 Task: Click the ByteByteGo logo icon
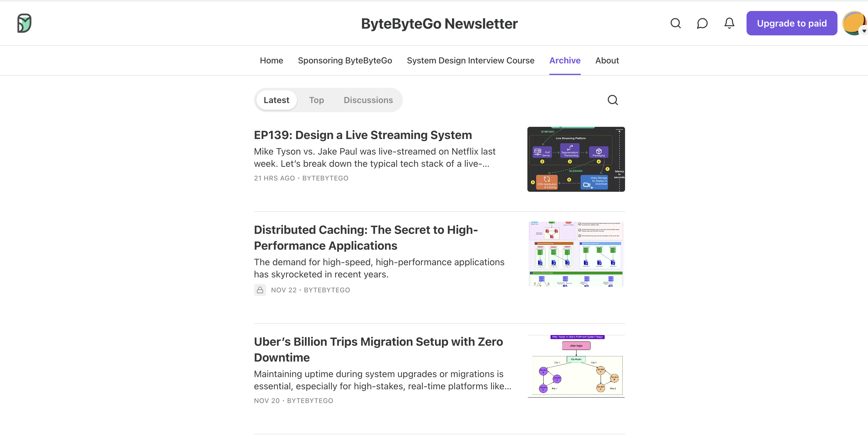pos(24,23)
